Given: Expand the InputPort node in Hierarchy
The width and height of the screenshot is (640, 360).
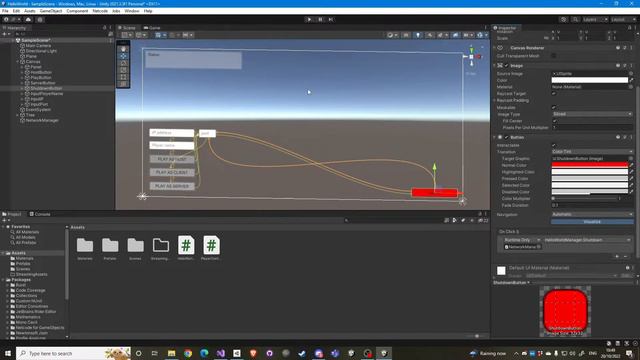Looking at the screenshot, I should click(22, 104).
